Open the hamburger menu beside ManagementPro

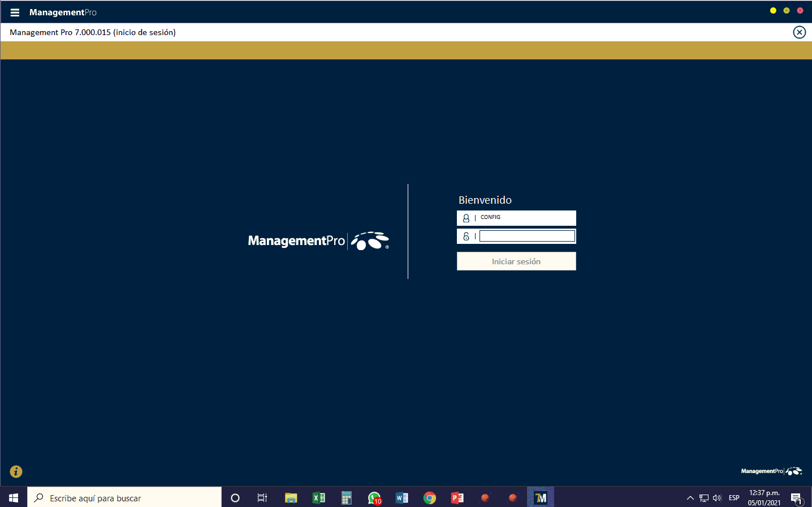tap(15, 12)
